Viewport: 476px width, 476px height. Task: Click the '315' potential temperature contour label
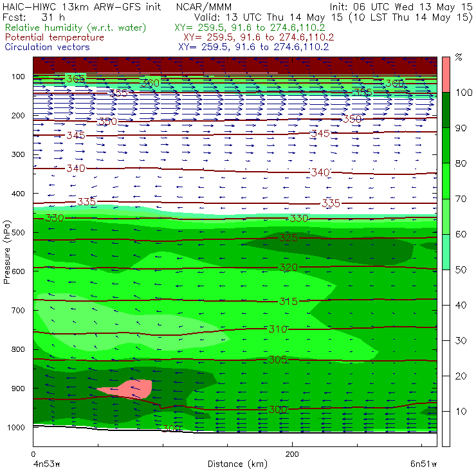pos(288,302)
